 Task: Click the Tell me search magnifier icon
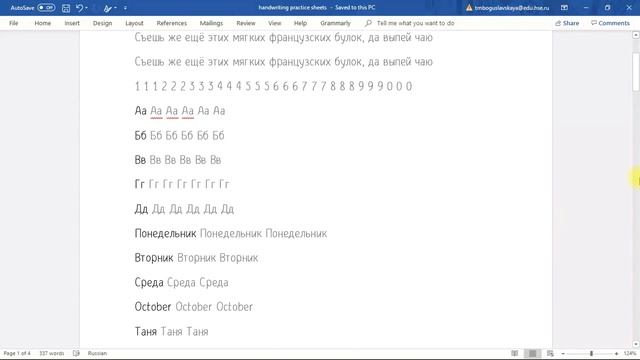368,23
